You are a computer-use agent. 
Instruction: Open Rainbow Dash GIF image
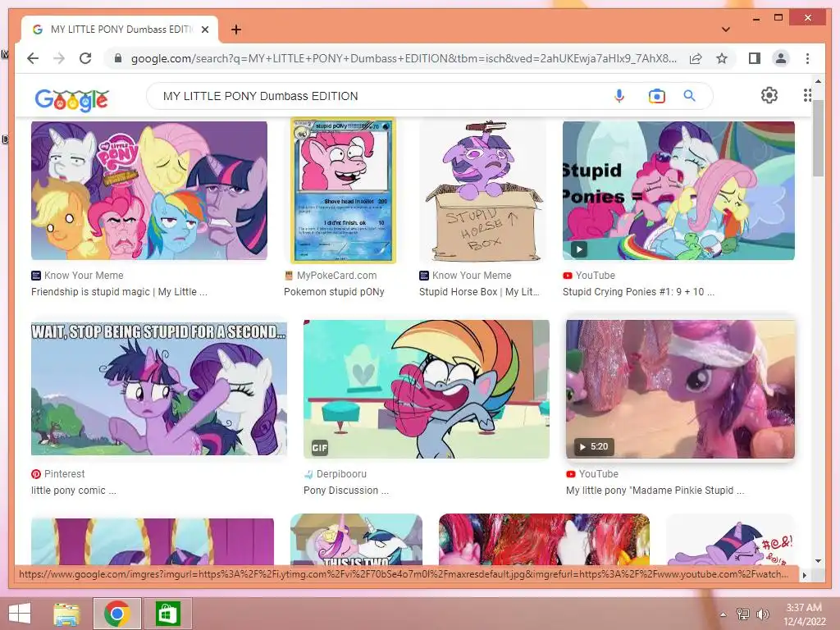(427, 390)
